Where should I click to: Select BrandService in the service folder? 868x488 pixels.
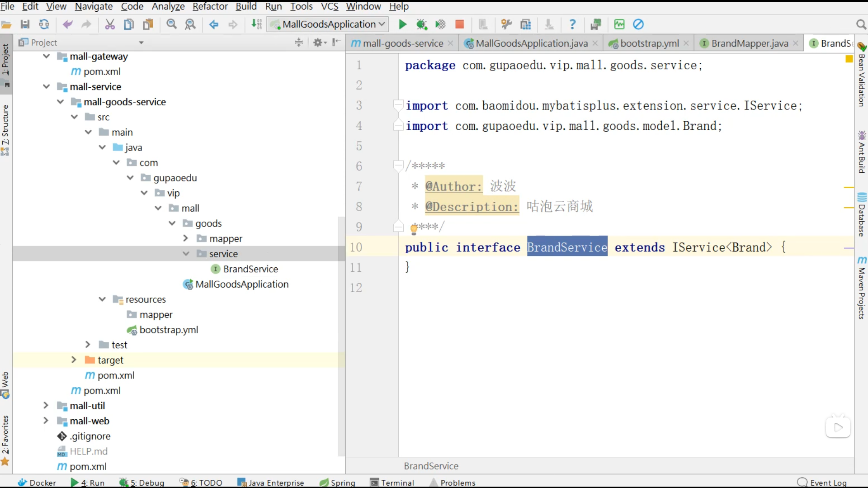tap(250, 269)
